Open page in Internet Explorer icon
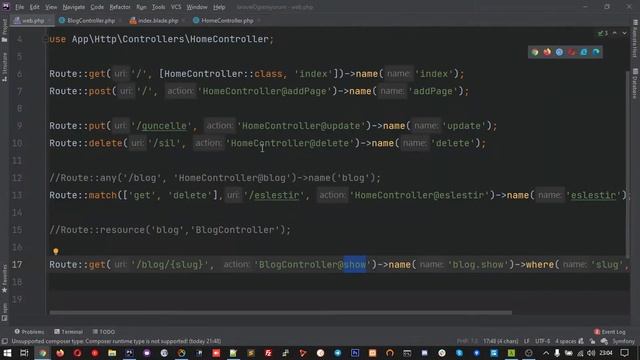640x360 pixels. click(584, 52)
